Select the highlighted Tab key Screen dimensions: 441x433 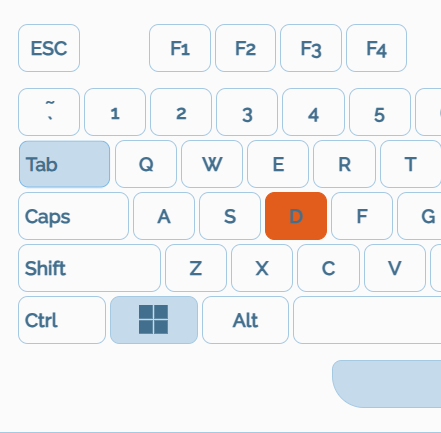click(x=64, y=164)
